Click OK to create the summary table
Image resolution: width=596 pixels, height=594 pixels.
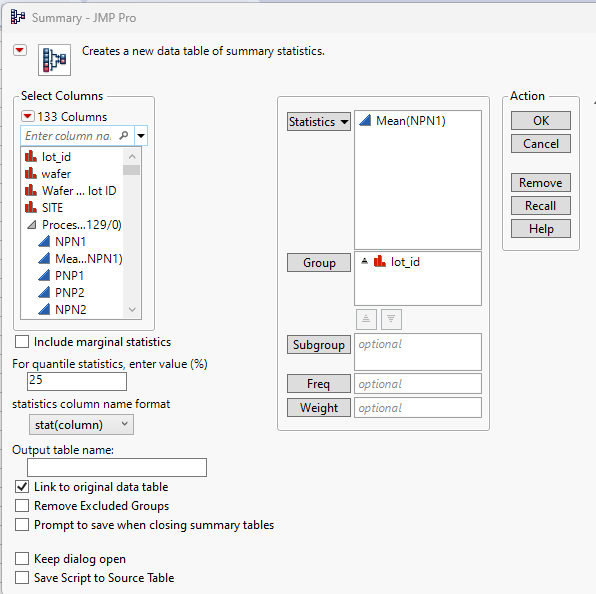(541, 120)
